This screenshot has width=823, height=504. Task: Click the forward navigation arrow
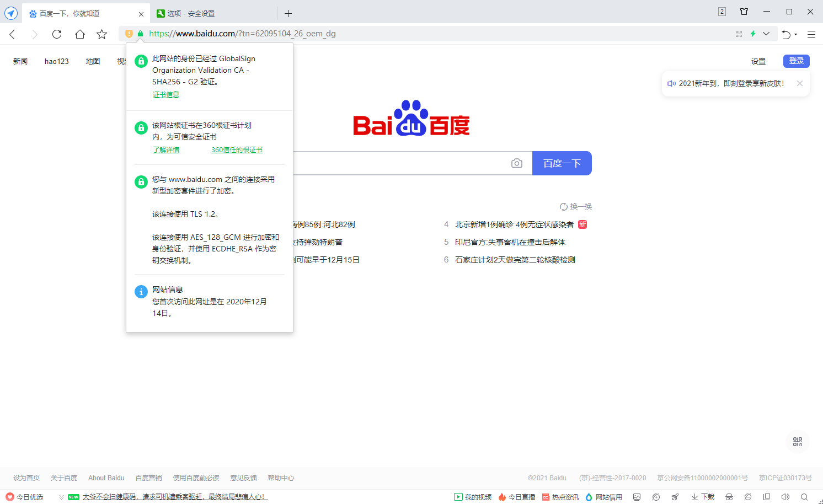click(x=35, y=34)
